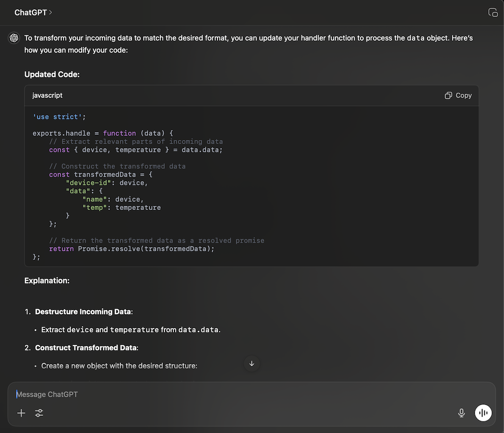Click the attach files plus icon

tap(21, 413)
